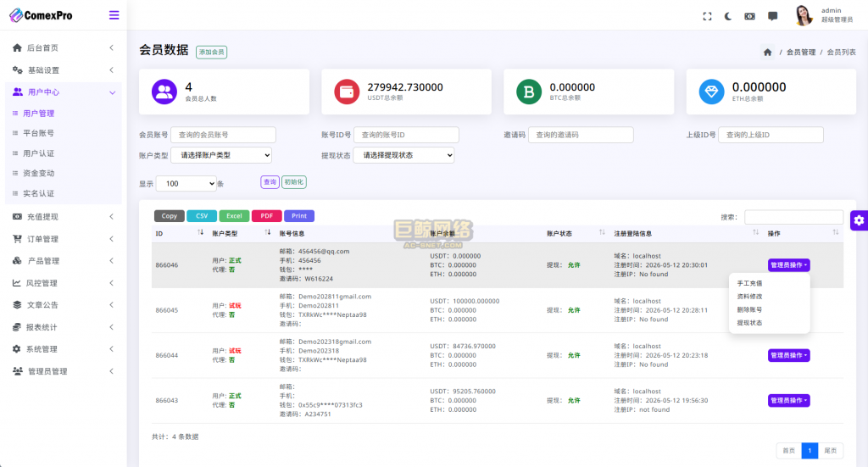Select 用户管理 submenu item
The height and width of the screenshot is (467, 868).
coord(38,114)
